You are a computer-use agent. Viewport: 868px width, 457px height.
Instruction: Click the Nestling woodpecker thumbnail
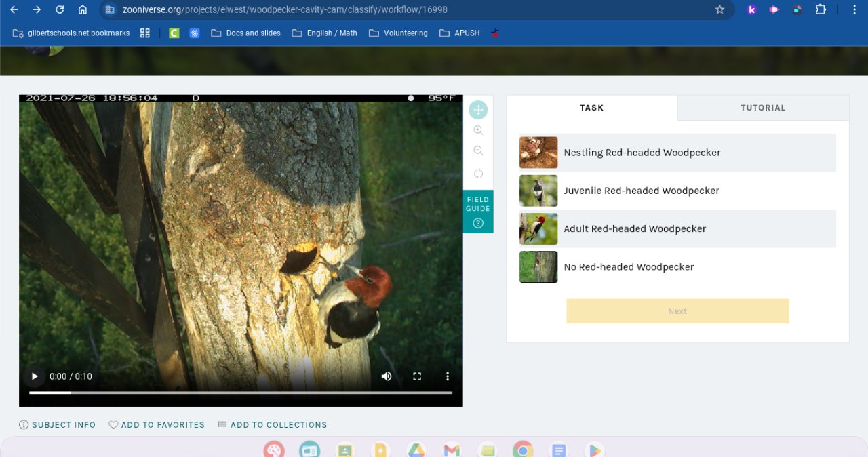(538, 153)
